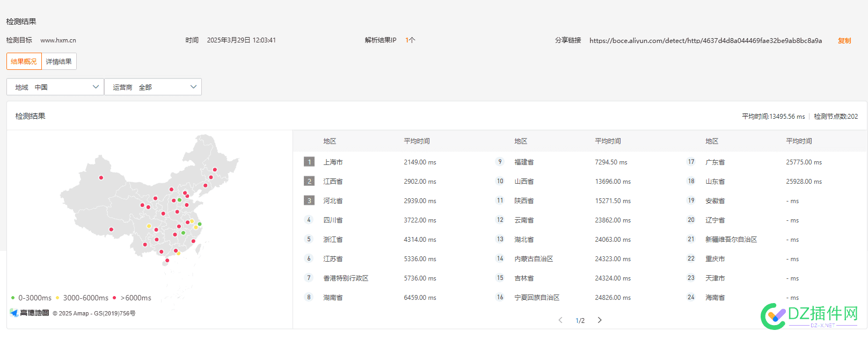Click the 浙江省 row

389,239
